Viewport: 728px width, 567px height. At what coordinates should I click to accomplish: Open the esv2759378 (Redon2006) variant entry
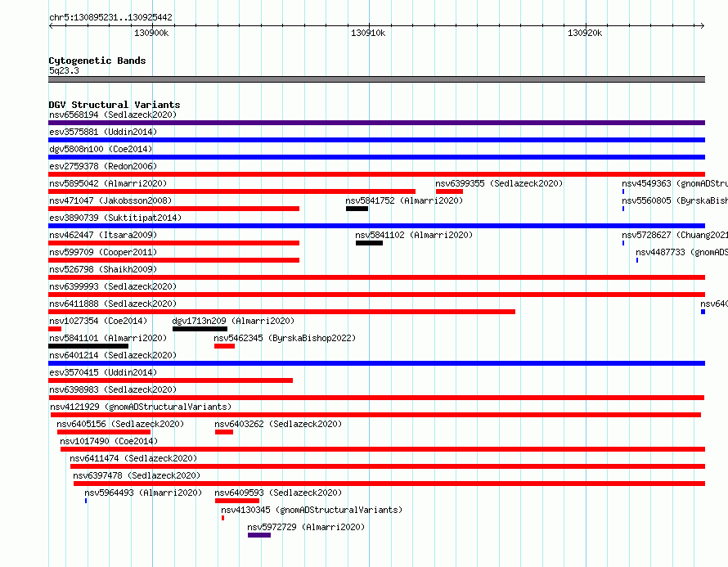tap(103, 166)
